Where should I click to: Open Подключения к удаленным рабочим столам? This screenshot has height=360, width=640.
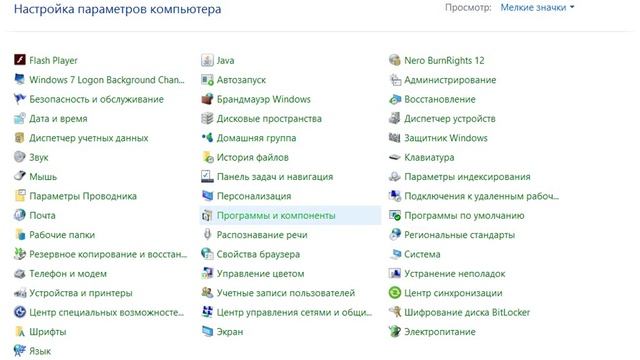click(x=481, y=196)
